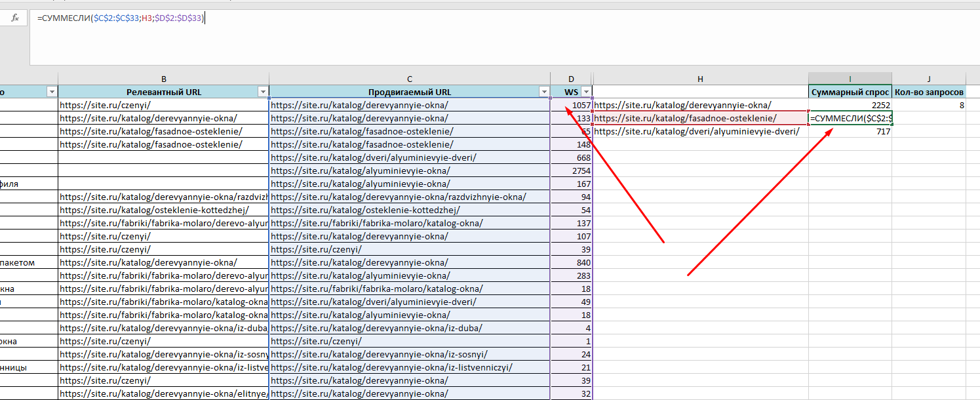Open the Релевантный URL filter dropdown

[263, 92]
